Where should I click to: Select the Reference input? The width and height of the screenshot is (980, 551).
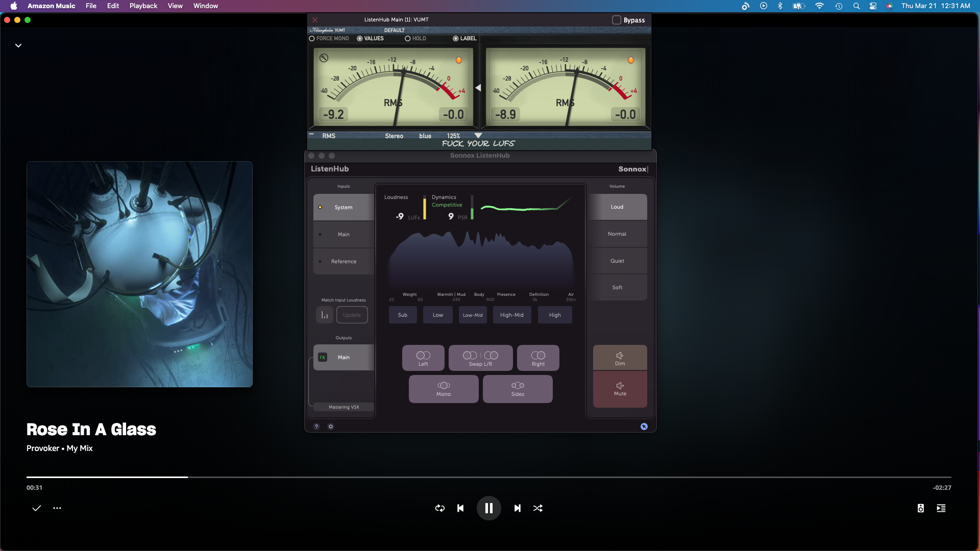(344, 261)
